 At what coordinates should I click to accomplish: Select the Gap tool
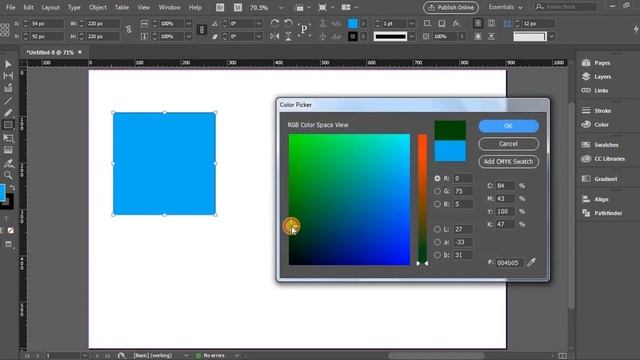[x=8, y=76]
